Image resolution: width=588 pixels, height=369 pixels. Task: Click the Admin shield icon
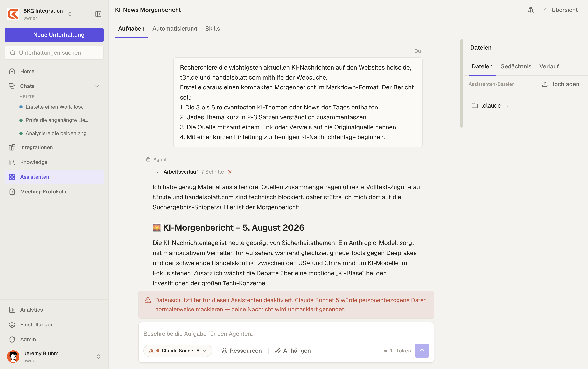[12, 339]
